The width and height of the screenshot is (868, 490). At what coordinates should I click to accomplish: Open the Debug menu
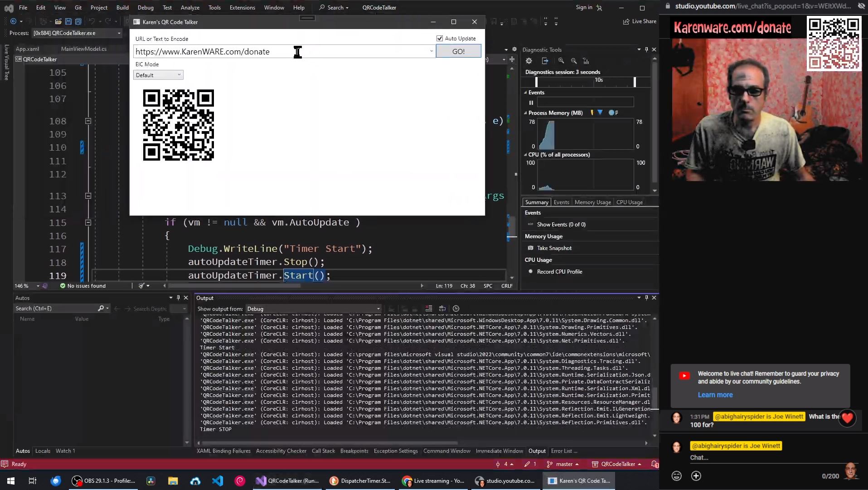pos(145,7)
